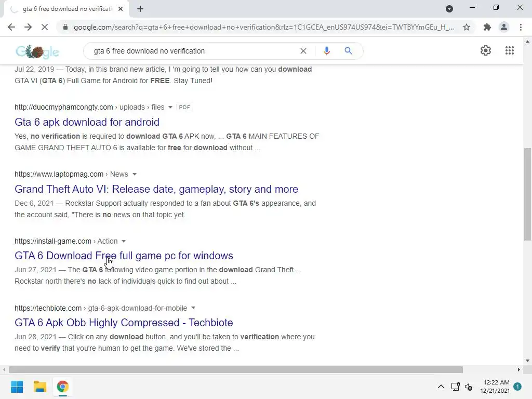Open Google quick settings gear
The width and height of the screenshot is (532, 399).
[486, 50]
